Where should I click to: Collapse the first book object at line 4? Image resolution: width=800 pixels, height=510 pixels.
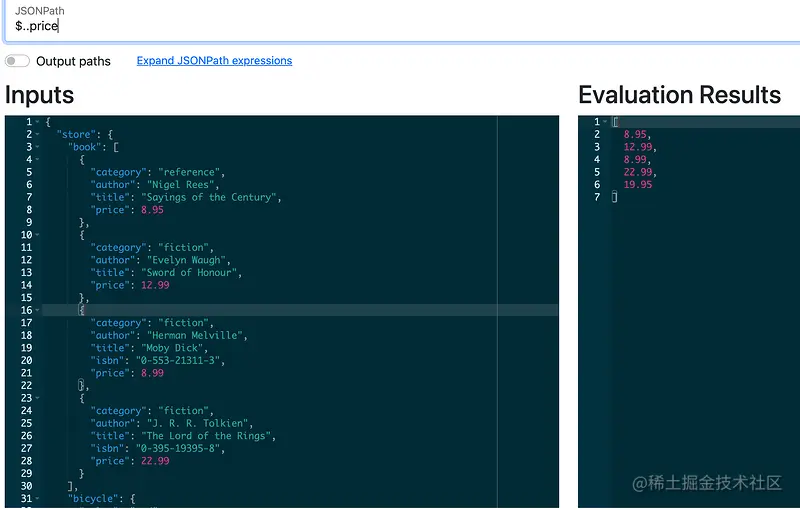click(38, 160)
